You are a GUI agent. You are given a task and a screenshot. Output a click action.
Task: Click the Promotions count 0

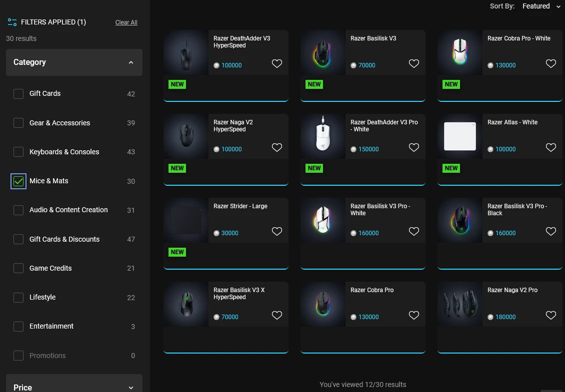pos(133,356)
